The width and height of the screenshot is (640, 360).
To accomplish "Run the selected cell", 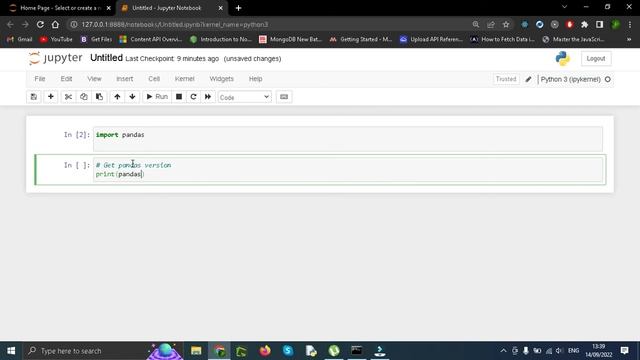I will [157, 97].
